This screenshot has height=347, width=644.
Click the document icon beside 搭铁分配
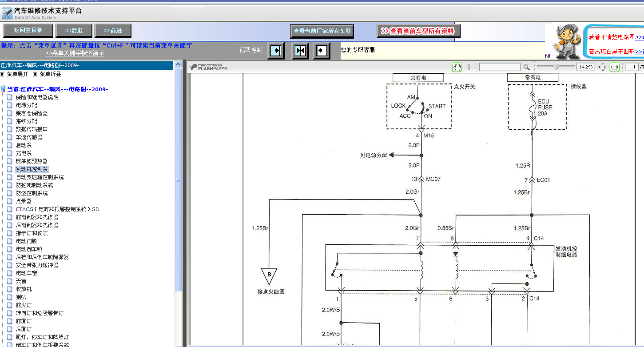pos(10,121)
